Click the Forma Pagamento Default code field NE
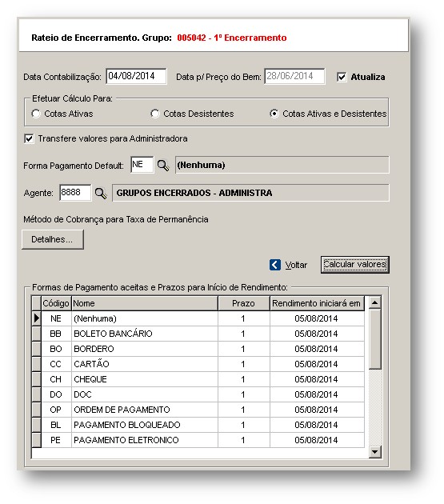444x504 pixels. click(142, 165)
